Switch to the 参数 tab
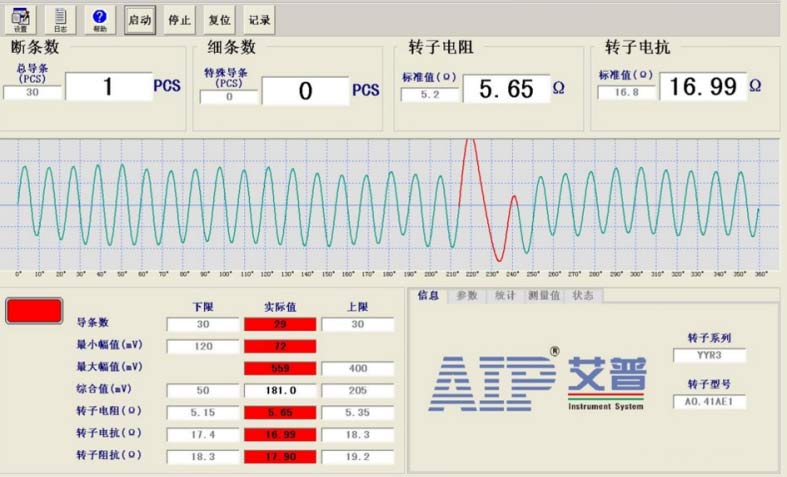 (467, 295)
